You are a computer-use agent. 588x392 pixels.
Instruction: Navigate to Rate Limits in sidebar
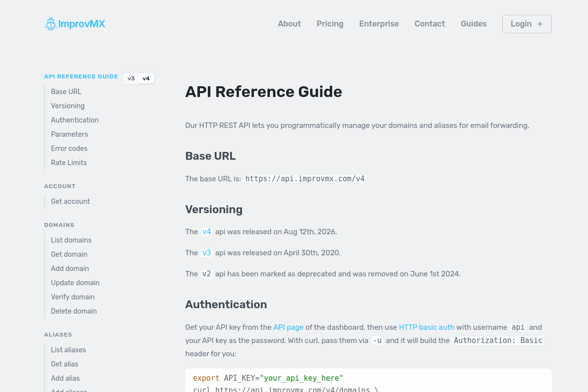(x=69, y=163)
